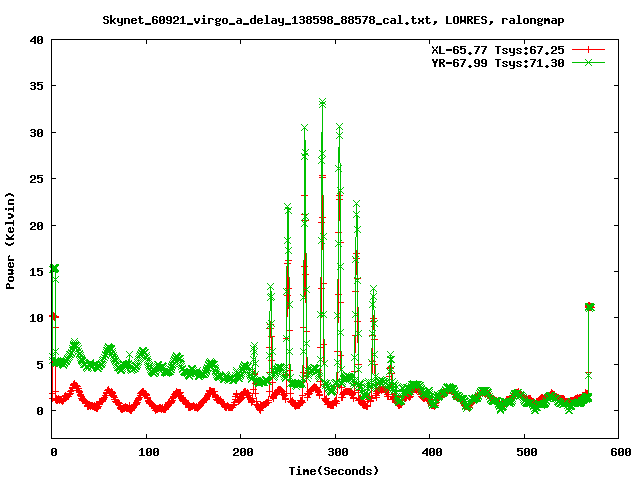Click the y-axis tick label 35
Image resolution: width=640 pixels, height=480 pixels.
click(x=36, y=86)
